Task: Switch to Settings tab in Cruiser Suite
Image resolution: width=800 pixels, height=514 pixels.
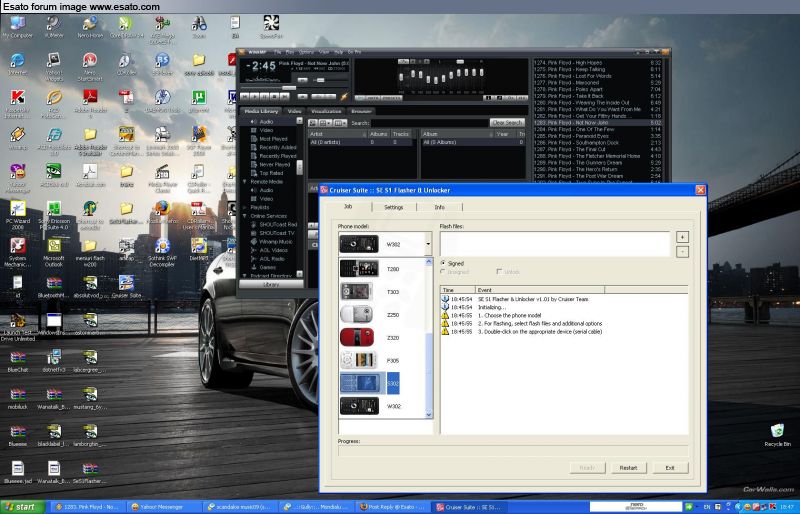Action: point(393,207)
